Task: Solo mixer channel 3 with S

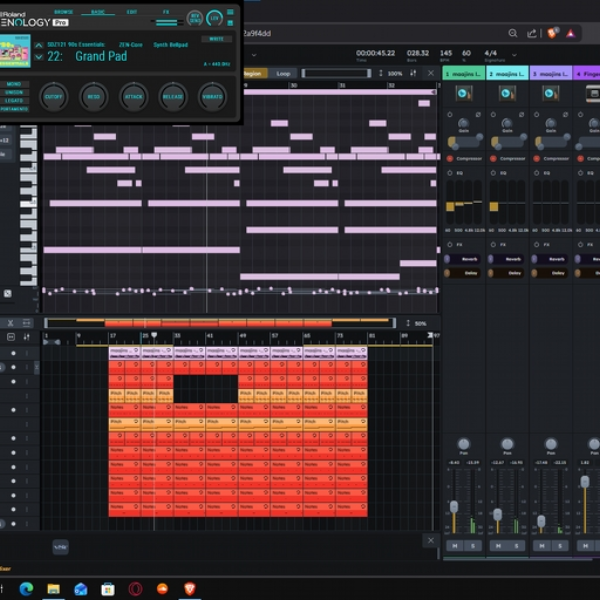Action: point(560,546)
